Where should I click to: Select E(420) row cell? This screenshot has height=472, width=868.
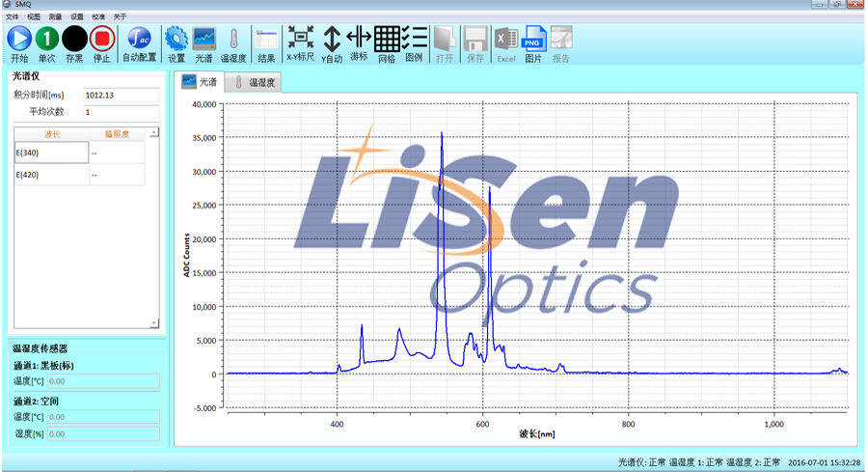click(51, 175)
